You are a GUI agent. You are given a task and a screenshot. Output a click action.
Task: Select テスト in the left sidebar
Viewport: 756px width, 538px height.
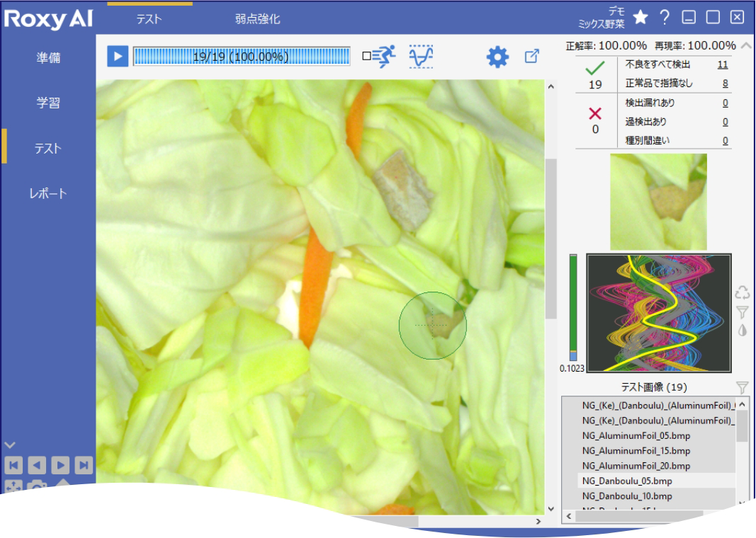[48, 148]
